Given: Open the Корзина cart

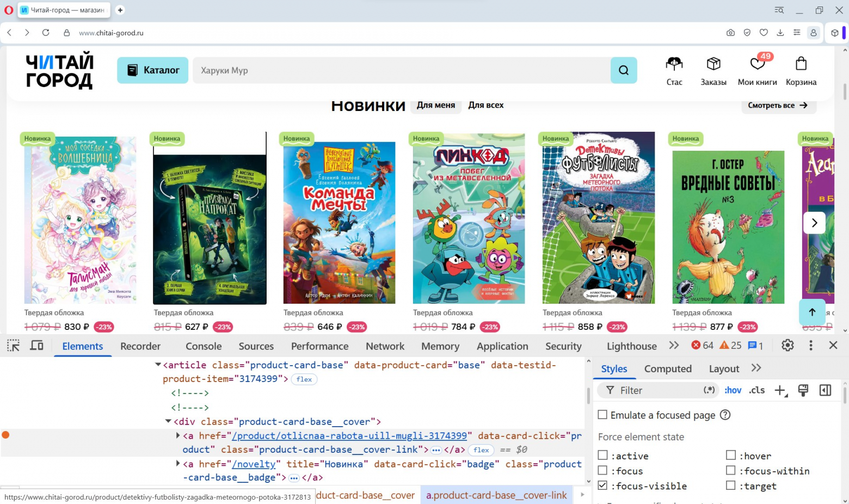Looking at the screenshot, I should click(801, 71).
